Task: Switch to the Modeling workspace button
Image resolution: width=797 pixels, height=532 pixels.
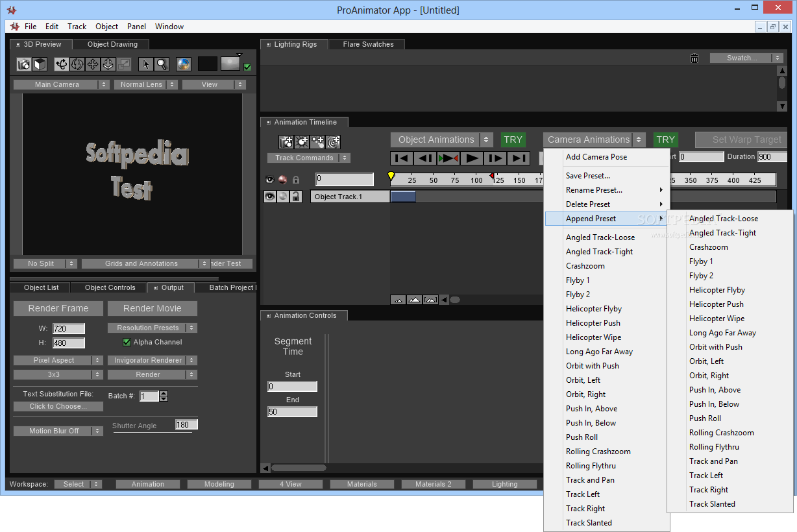Action: (219, 484)
